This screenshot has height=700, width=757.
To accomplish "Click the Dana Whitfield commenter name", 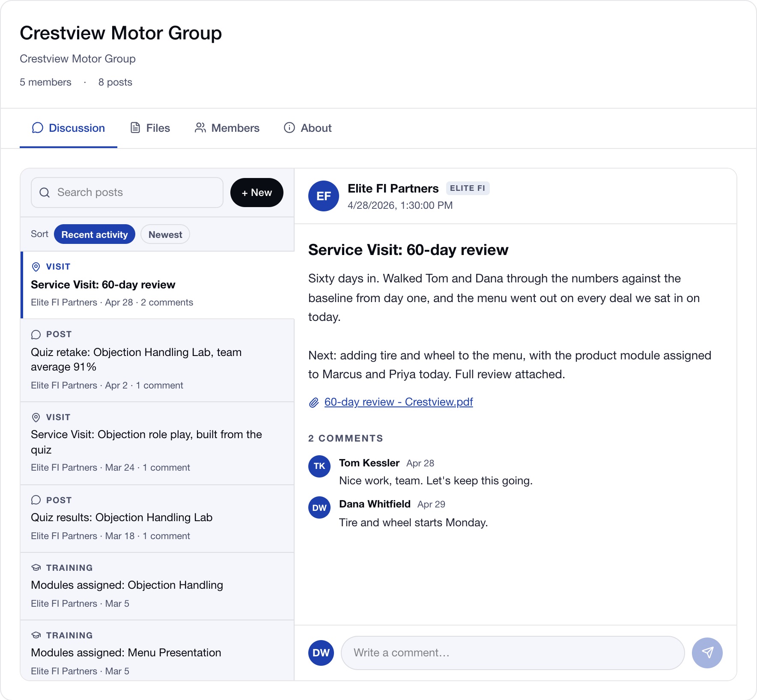I will (x=375, y=504).
